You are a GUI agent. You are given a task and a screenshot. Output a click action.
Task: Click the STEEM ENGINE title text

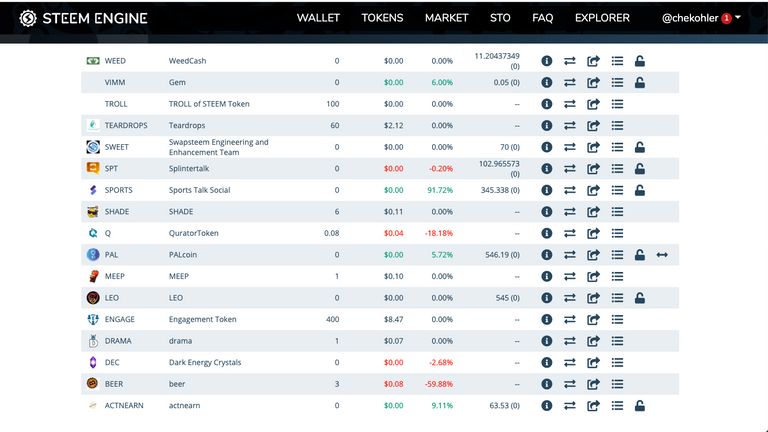click(x=95, y=19)
